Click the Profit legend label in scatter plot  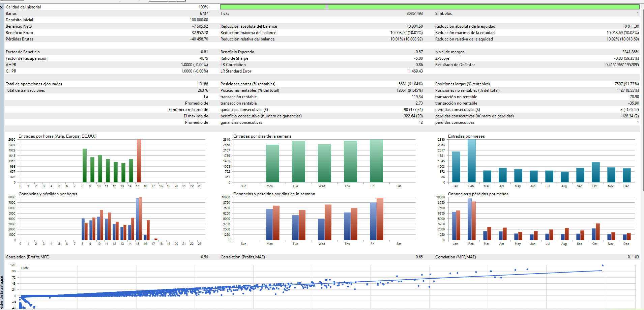point(25,268)
